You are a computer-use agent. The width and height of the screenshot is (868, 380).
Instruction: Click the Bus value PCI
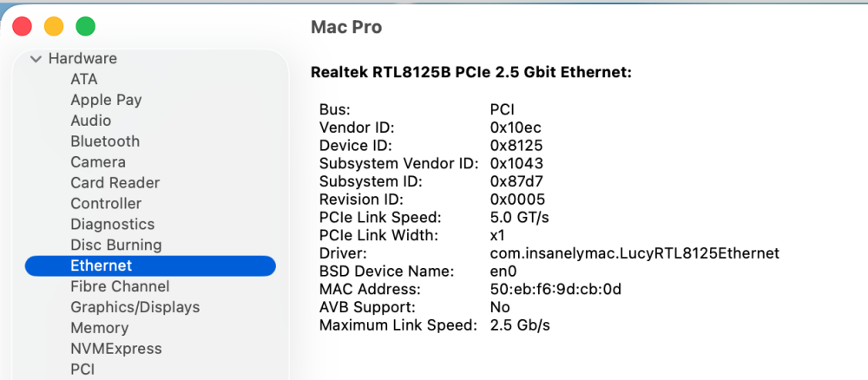(x=503, y=110)
